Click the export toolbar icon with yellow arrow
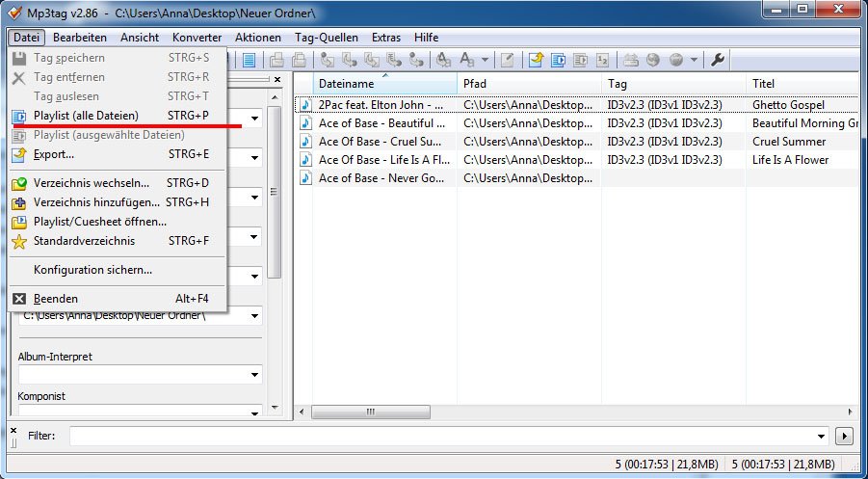This screenshot has height=479, width=868. pyautogui.click(x=536, y=60)
